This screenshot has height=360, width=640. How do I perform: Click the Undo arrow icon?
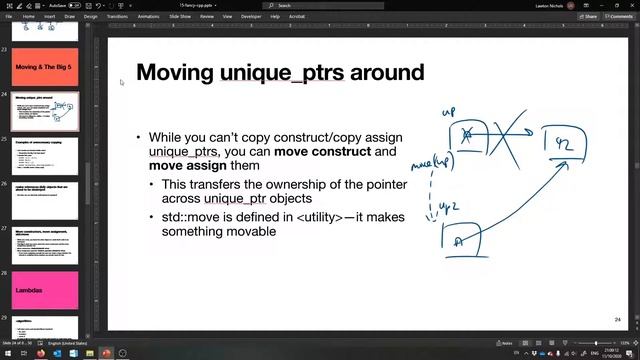[98, 6]
